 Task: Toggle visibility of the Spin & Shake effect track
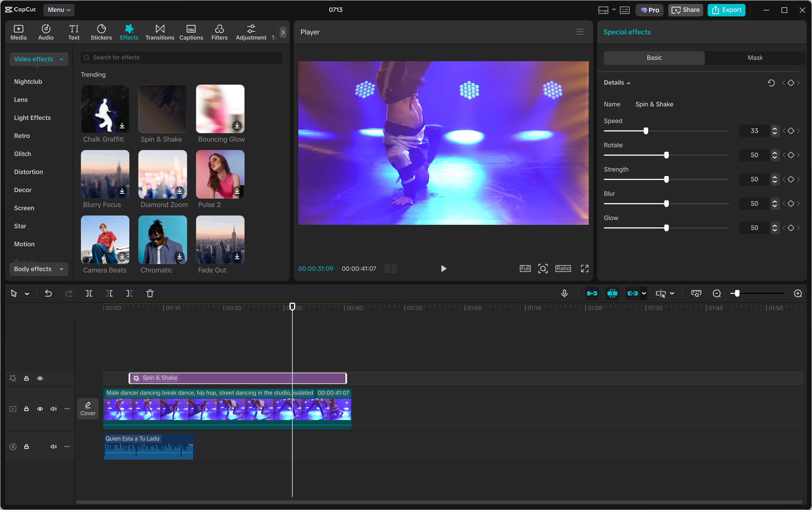click(x=40, y=379)
